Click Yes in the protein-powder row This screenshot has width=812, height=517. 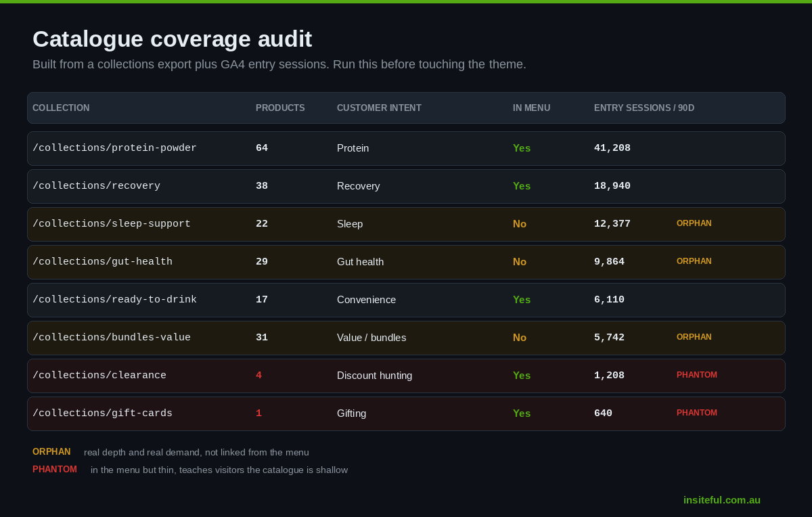pyautogui.click(x=522, y=148)
